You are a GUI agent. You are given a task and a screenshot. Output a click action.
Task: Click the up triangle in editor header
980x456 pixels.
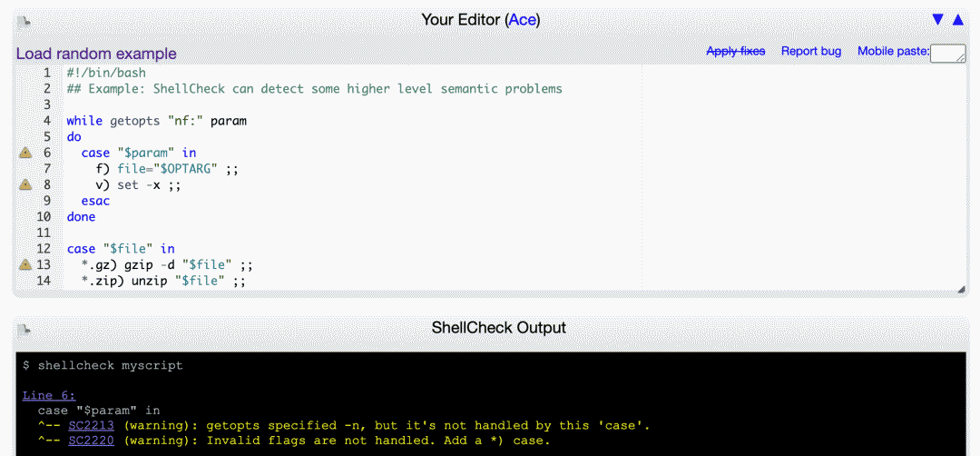pos(957,20)
